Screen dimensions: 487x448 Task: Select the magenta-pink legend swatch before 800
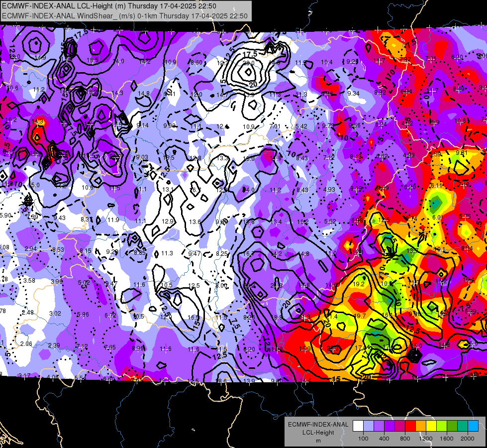[400, 426]
